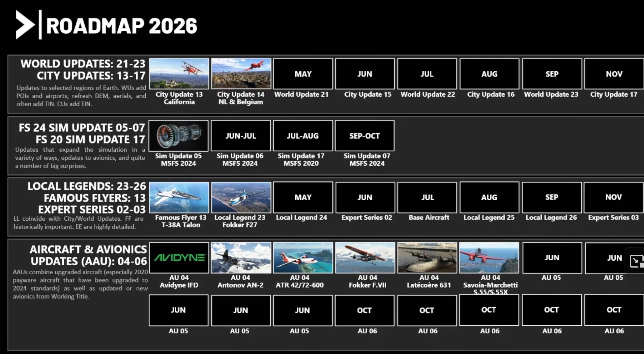Click the Local Legend 23 Fokker F27 image
Image resolution: width=644 pixels, height=354 pixels.
pyautogui.click(x=241, y=197)
